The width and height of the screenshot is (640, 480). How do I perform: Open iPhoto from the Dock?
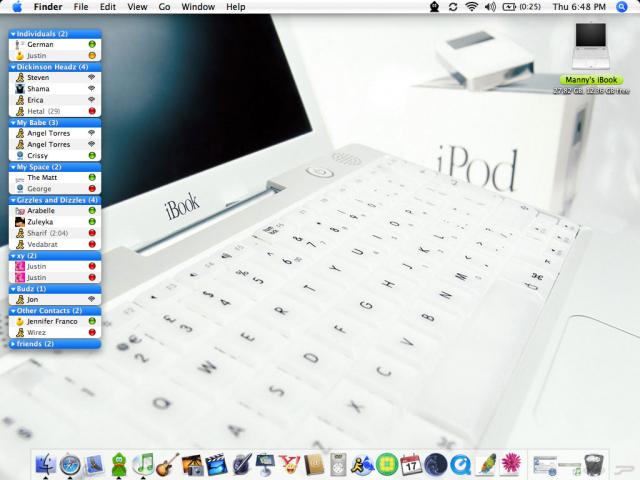point(192,464)
